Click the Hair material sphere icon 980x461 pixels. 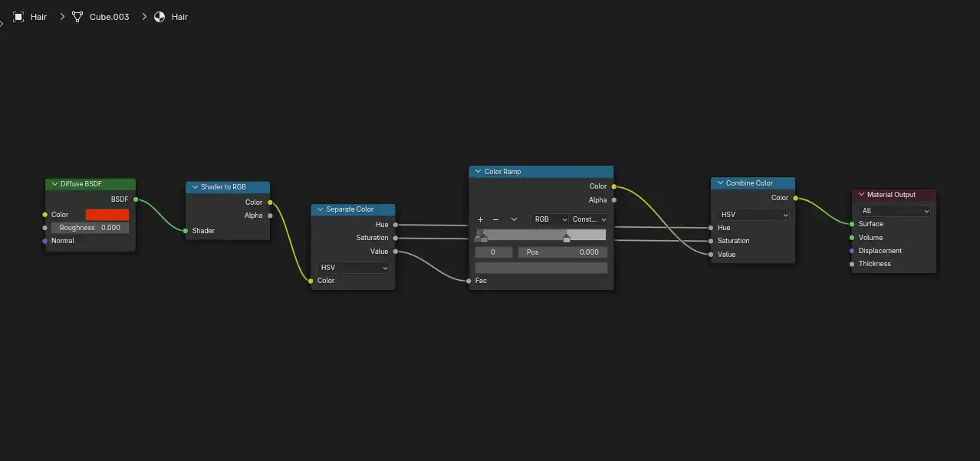(159, 17)
